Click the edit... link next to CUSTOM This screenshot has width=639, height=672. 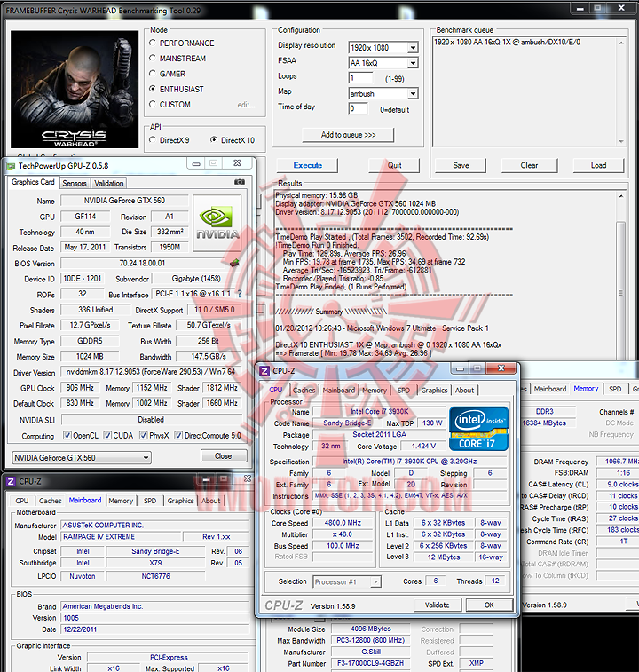click(246, 105)
